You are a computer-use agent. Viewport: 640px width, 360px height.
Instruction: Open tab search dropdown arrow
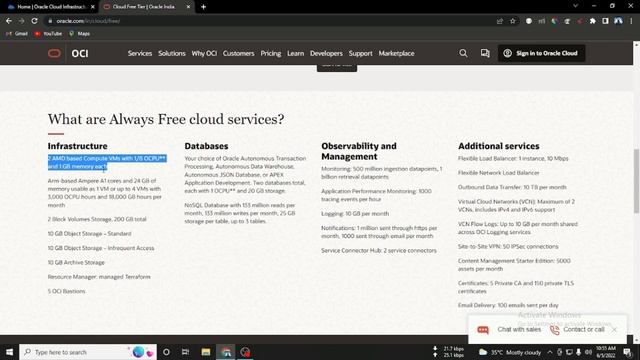(576, 6)
